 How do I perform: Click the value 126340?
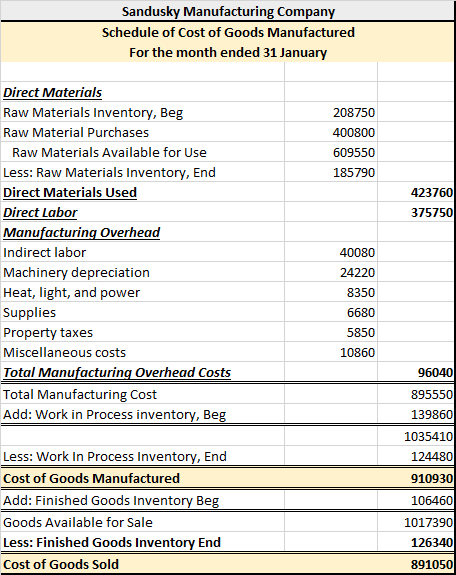(x=432, y=542)
